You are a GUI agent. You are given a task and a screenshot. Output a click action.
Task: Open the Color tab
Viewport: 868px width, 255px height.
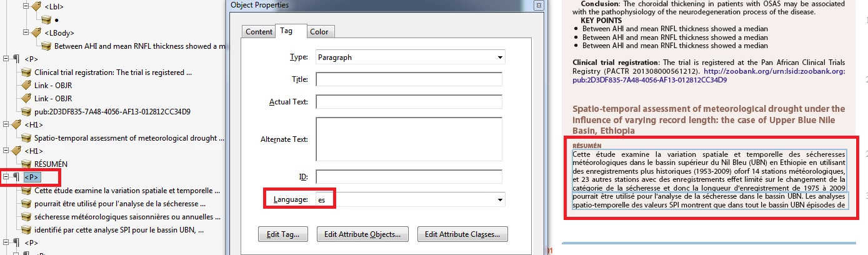click(319, 32)
